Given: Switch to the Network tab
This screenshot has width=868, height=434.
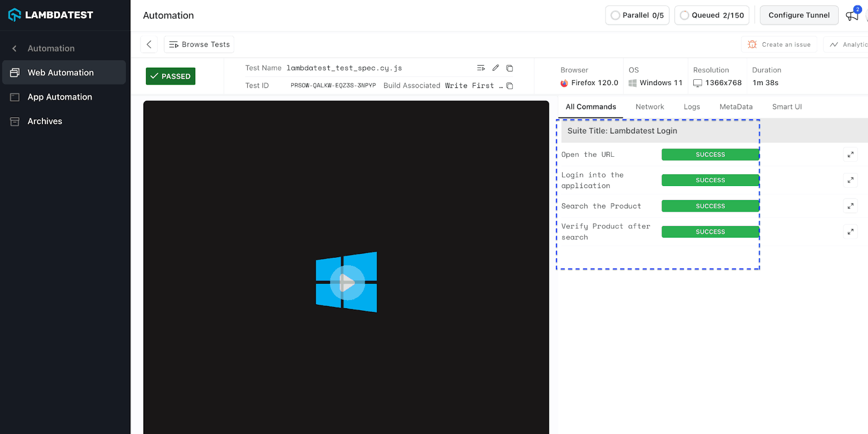Looking at the screenshot, I should [650, 107].
